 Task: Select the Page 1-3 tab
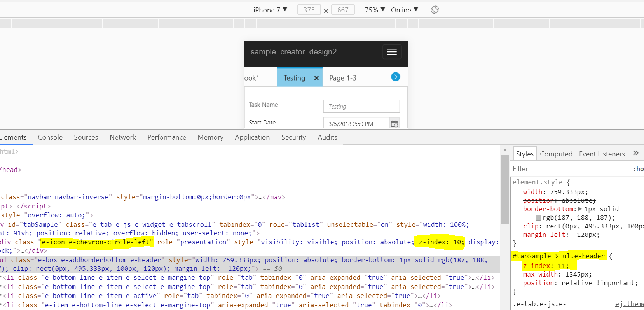click(343, 78)
